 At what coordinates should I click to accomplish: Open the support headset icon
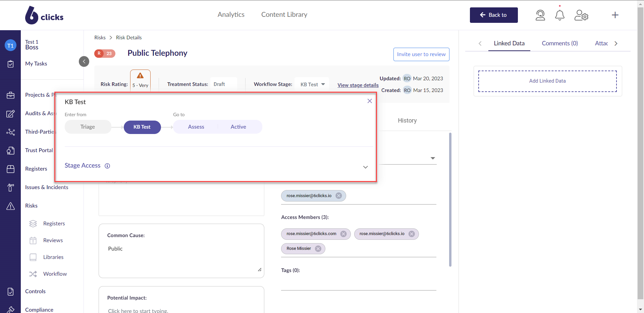click(540, 15)
